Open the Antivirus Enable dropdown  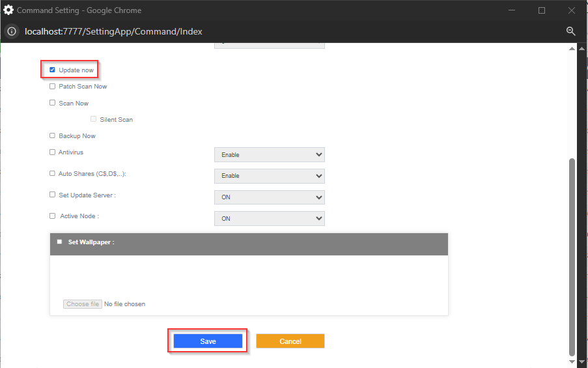[269, 155]
